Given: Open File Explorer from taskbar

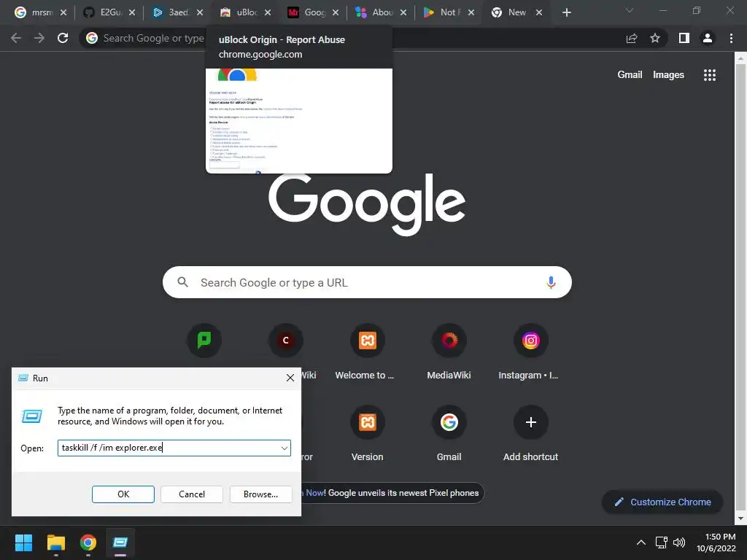Looking at the screenshot, I should 55,542.
